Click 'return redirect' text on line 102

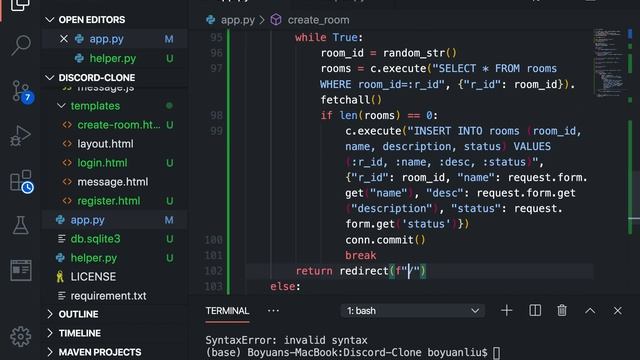pos(342,271)
